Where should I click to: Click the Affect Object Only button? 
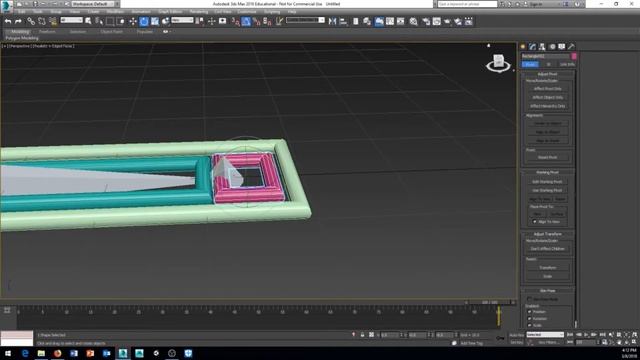(x=547, y=97)
